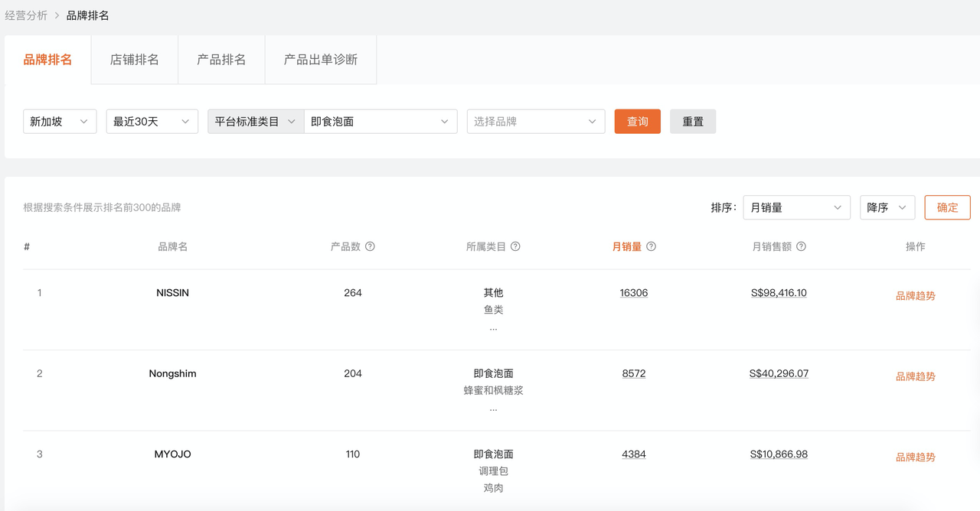
Task: Open help icon next to 所属类目 column
Action: click(515, 246)
